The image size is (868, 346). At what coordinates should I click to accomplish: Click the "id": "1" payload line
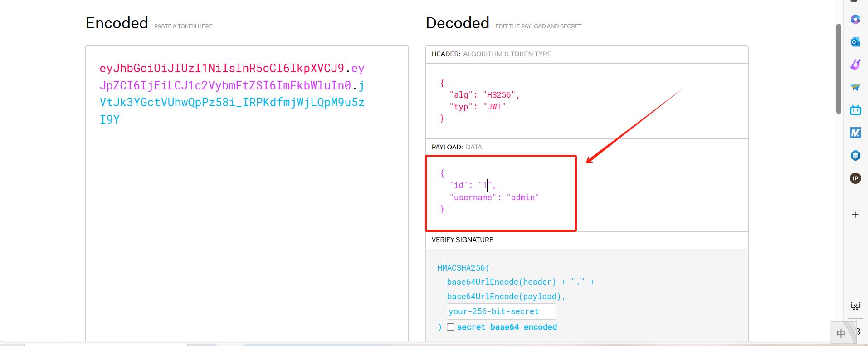[x=473, y=185]
